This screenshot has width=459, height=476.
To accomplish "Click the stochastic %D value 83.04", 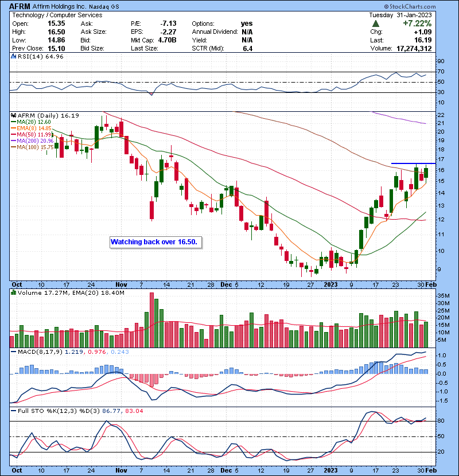I will [x=134, y=411].
